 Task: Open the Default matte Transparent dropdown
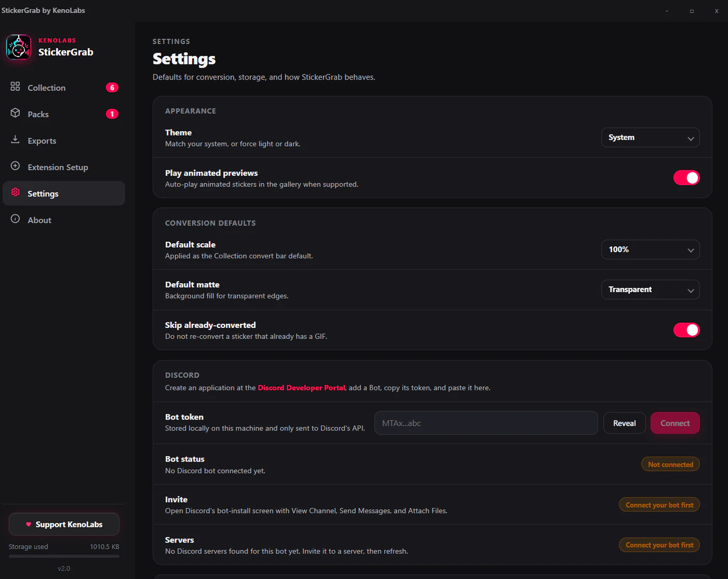tap(651, 289)
